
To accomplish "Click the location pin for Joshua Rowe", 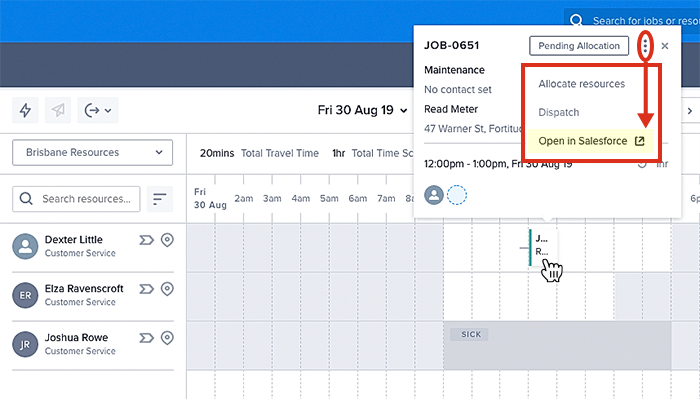I will click(x=167, y=338).
